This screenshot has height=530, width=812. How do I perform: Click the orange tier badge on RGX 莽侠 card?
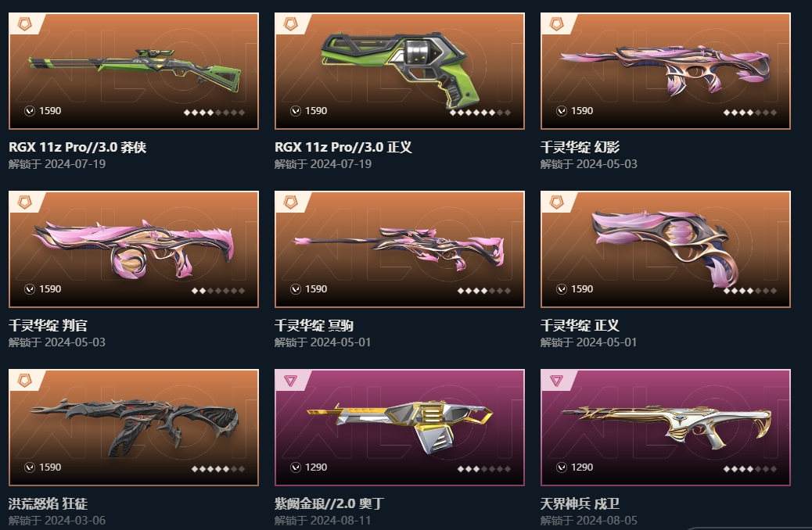pos(24,23)
